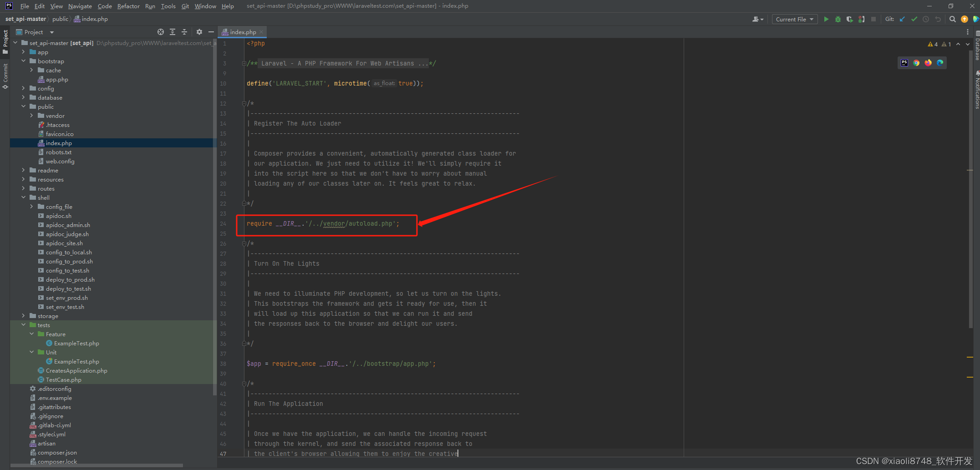Open the Current File run configuration dropdown
This screenshot has height=470, width=980.
click(794, 19)
